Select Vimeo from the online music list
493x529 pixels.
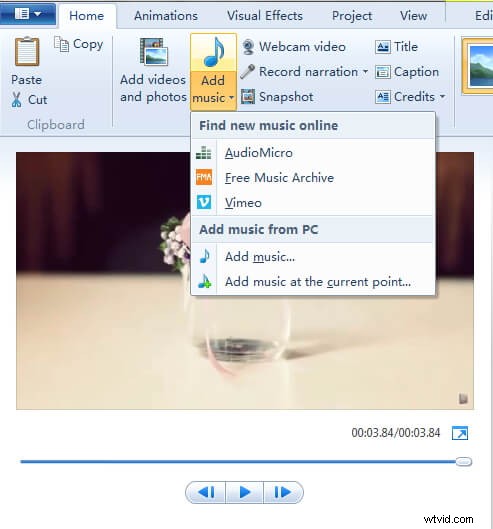point(313,203)
